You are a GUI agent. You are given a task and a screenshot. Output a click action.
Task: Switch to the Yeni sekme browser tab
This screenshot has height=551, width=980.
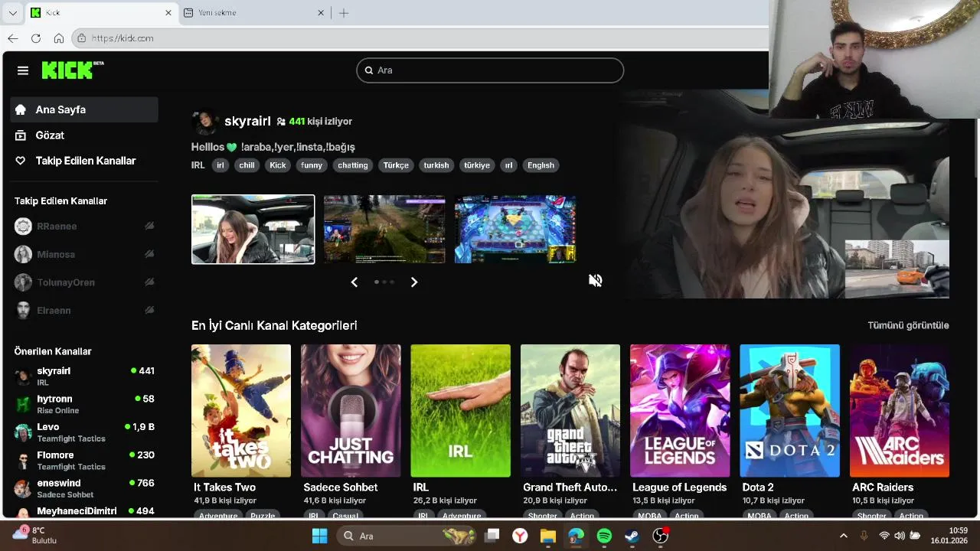click(x=253, y=13)
